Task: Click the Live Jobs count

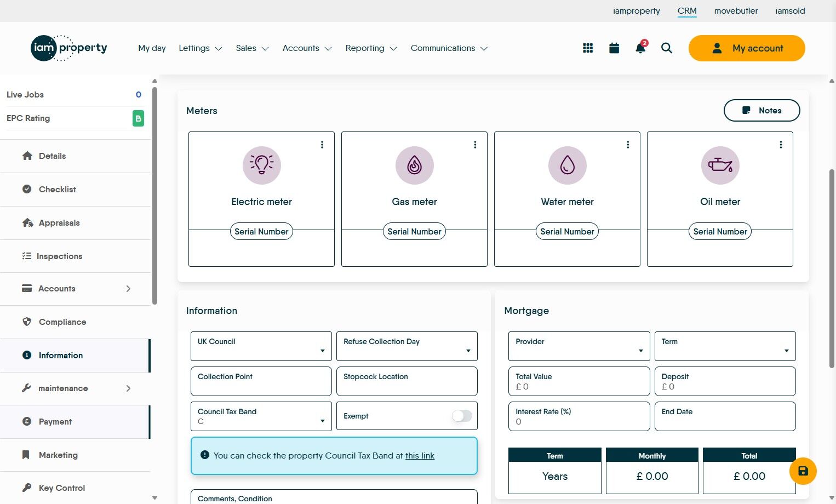Action: pyautogui.click(x=139, y=95)
